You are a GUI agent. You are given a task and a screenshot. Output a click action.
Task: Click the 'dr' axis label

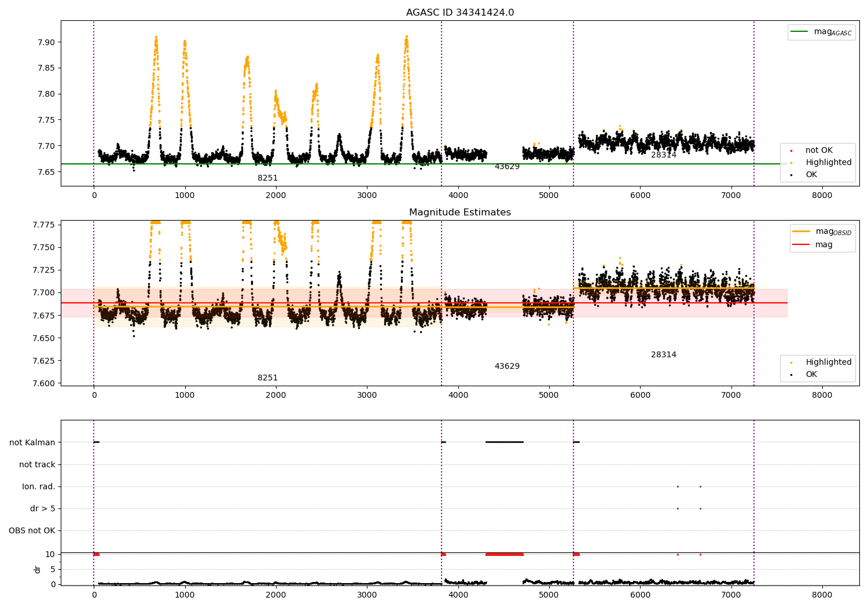click(38, 570)
